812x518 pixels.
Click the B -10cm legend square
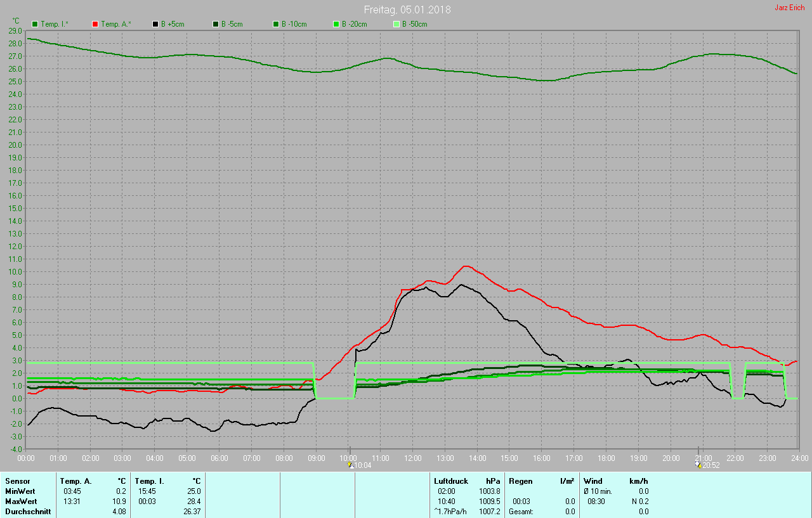coord(276,24)
